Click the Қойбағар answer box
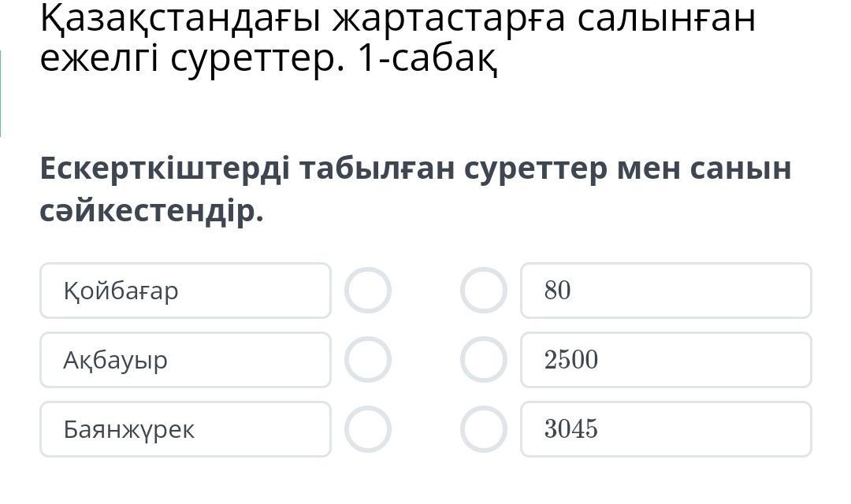The height and width of the screenshot is (504, 851). (x=185, y=291)
